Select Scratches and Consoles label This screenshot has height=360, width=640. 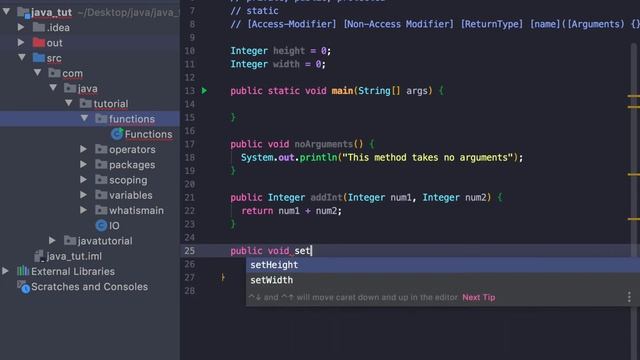pos(89,287)
